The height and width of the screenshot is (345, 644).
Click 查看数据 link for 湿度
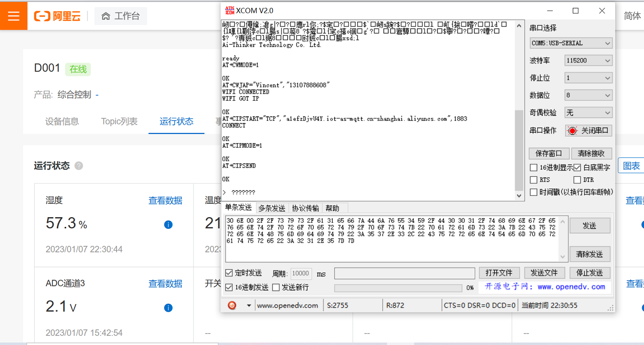pos(165,201)
